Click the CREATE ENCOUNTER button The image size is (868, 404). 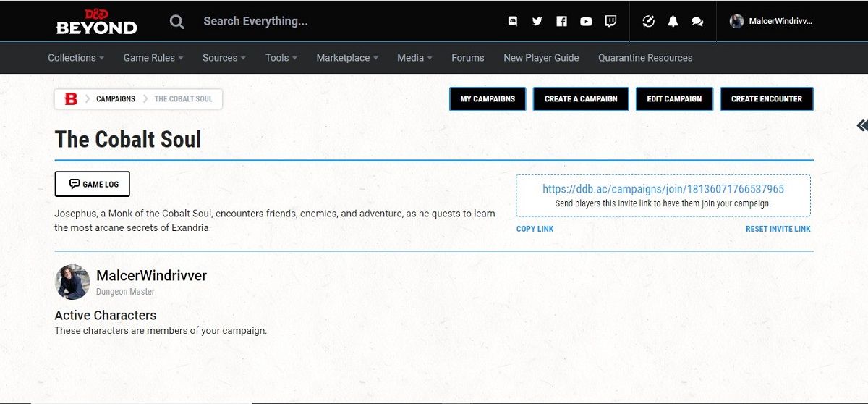pyautogui.click(x=767, y=99)
